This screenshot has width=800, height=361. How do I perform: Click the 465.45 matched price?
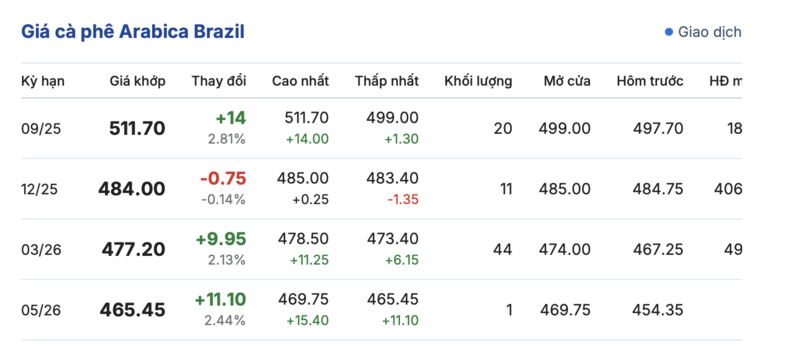pos(133,310)
